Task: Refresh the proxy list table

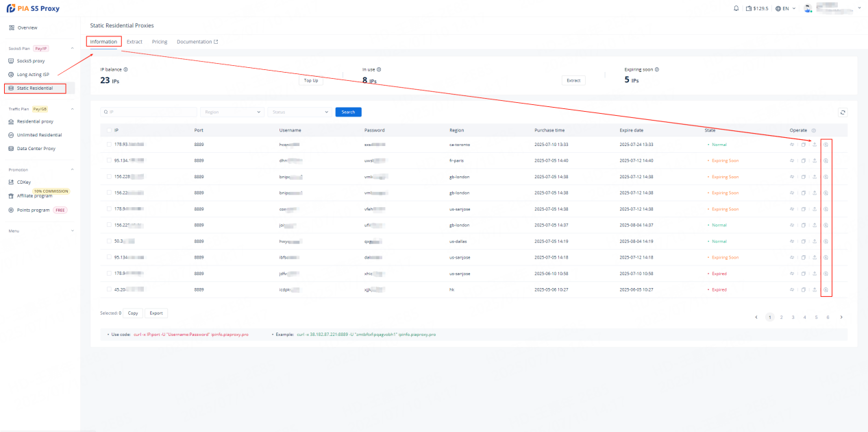Action: pyautogui.click(x=842, y=112)
